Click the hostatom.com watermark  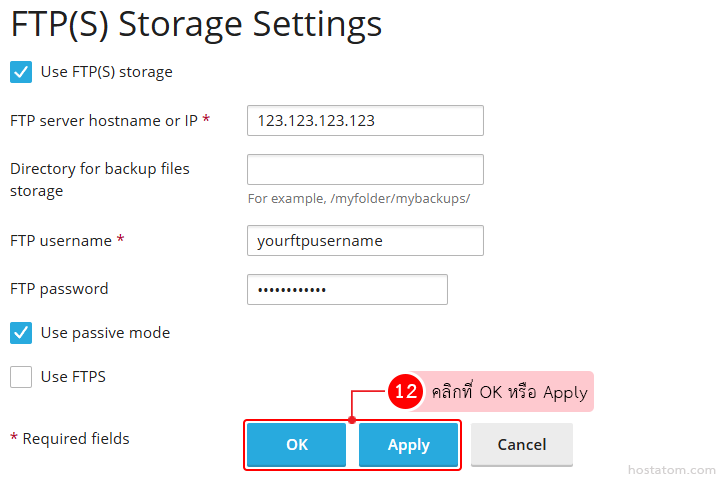coord(671,468)
